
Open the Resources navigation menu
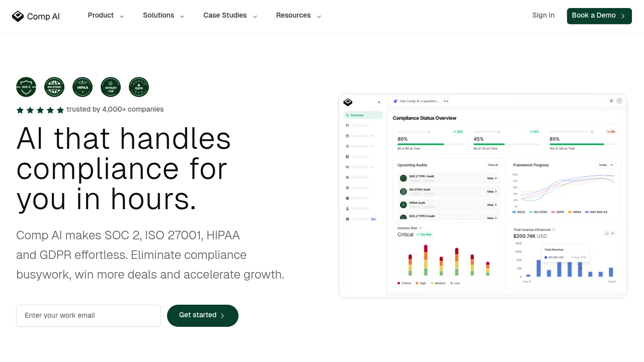(x=298, y=16)
